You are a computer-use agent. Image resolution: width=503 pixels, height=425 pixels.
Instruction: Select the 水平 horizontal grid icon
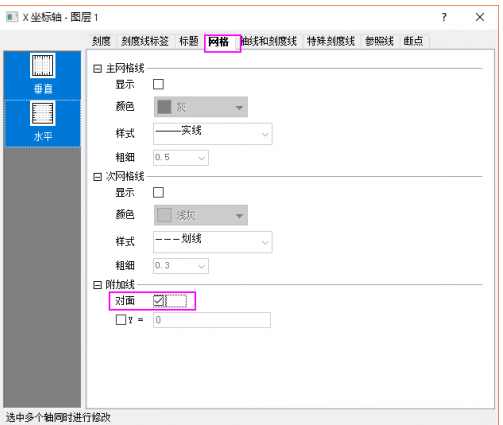43,114
